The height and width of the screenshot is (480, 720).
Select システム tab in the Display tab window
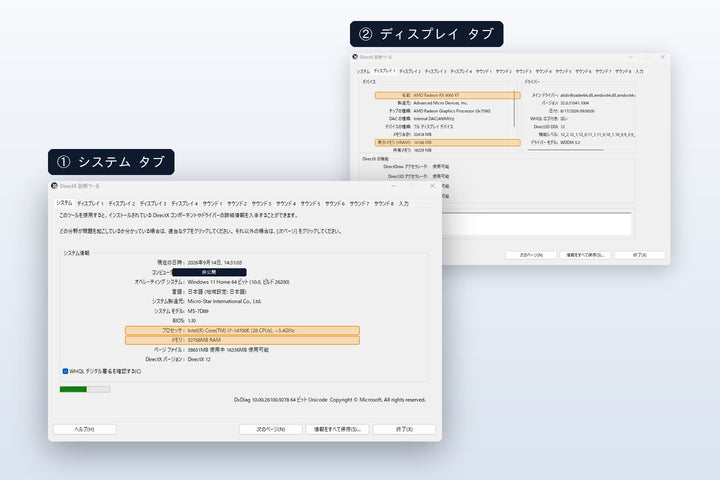pos(363,72)
